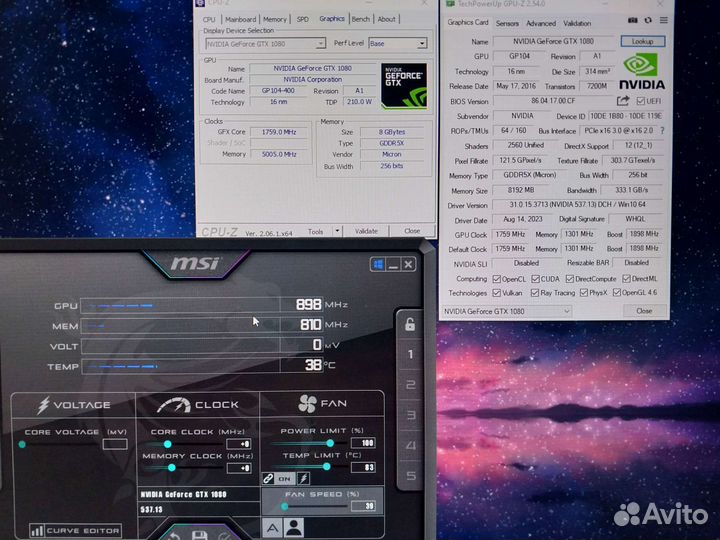Toggle the Ray Tracing checkbox
The height and width of the screenshot is (540, 720).
tap(534, 292)
